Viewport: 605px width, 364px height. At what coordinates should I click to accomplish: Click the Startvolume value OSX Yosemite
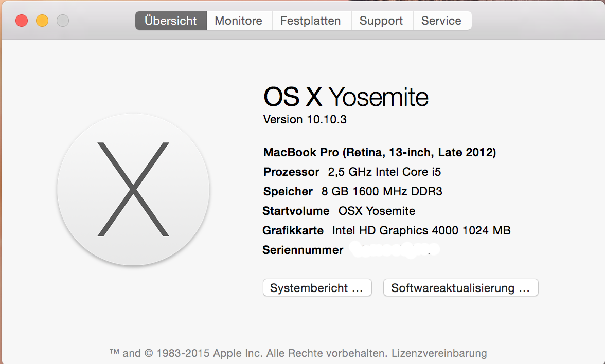coord(377,211)
